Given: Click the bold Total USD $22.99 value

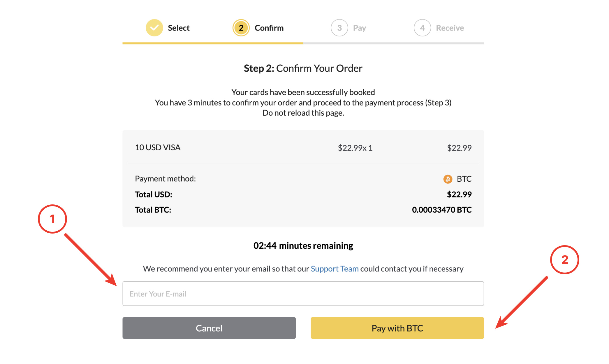Looking at the screenshot, I should pos(459,195).
